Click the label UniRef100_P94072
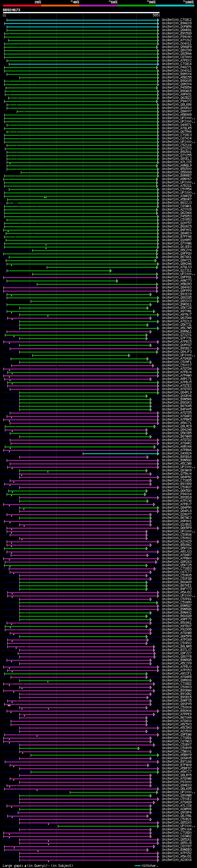The height and width of the screenshot is (868, 197). (x=177, y=101)
